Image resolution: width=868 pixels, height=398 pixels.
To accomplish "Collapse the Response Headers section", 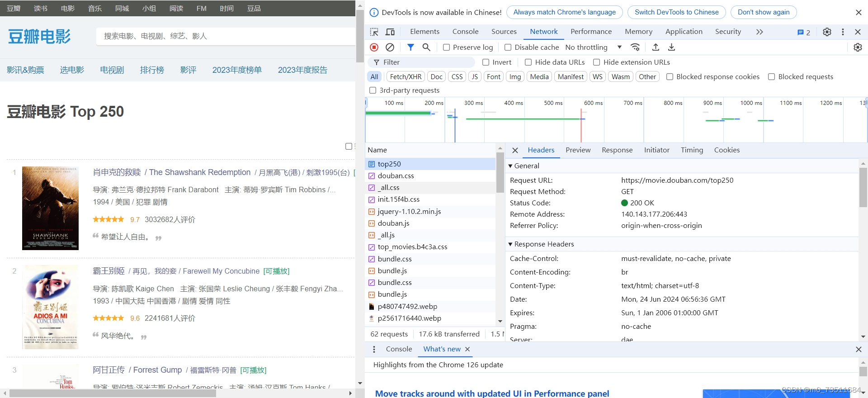I will (x=510, y=244).
